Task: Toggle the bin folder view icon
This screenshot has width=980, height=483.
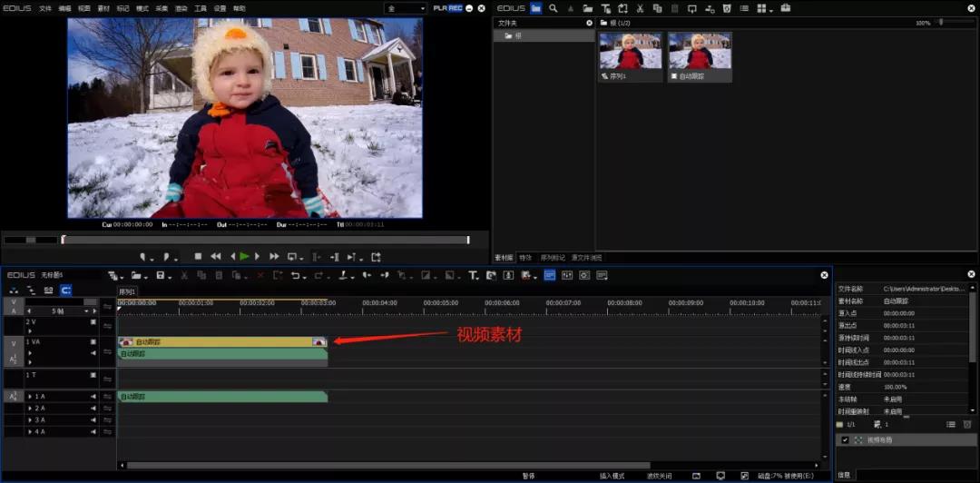Action: [x=535, y=9]
